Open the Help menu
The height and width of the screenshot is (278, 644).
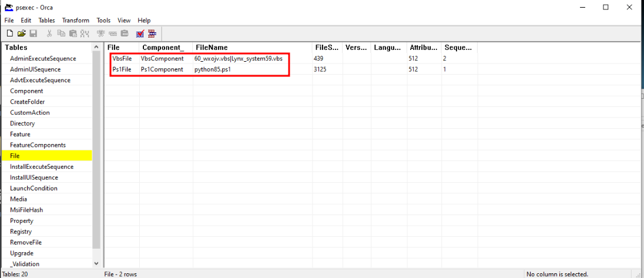pos(144,20)
